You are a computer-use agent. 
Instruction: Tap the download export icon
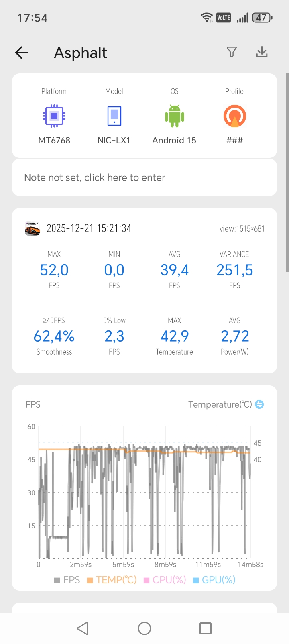click(x=262, y=52)
